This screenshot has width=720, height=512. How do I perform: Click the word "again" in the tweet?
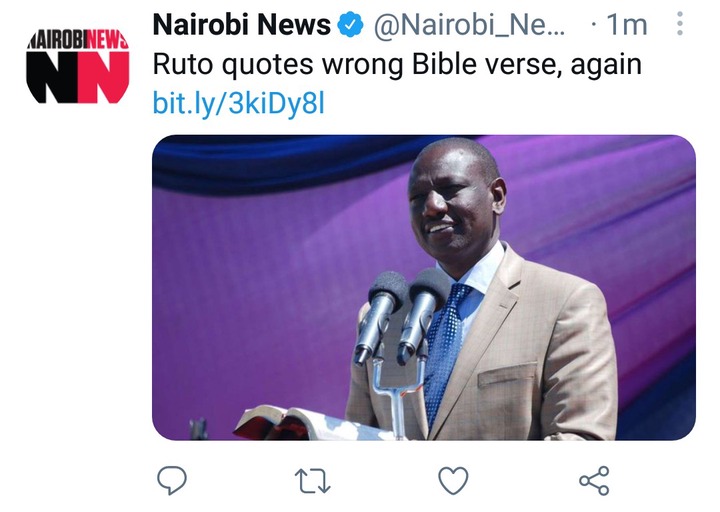[x=606, y=65]
